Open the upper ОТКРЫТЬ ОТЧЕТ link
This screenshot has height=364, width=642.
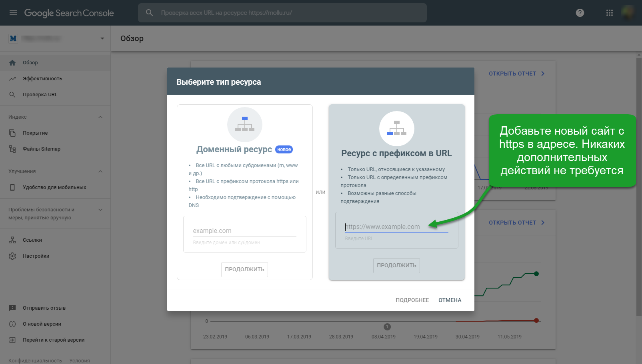coord(517,74)
